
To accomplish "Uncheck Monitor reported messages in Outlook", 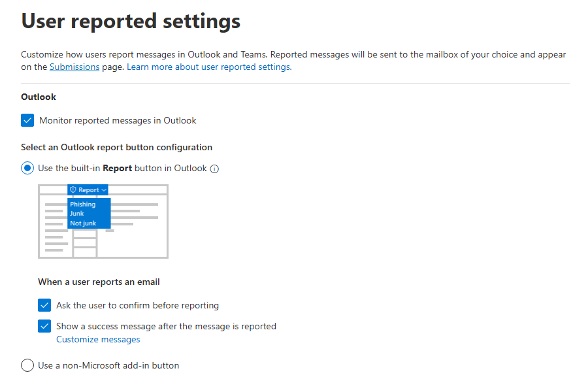I will click(x=27, y=120).
